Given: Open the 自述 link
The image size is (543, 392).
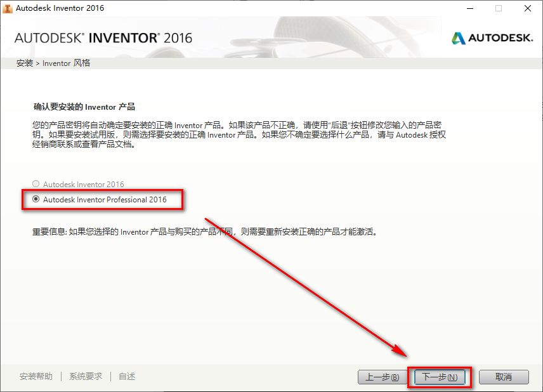Looking at the screenshot, I should [x=127, y=376].
